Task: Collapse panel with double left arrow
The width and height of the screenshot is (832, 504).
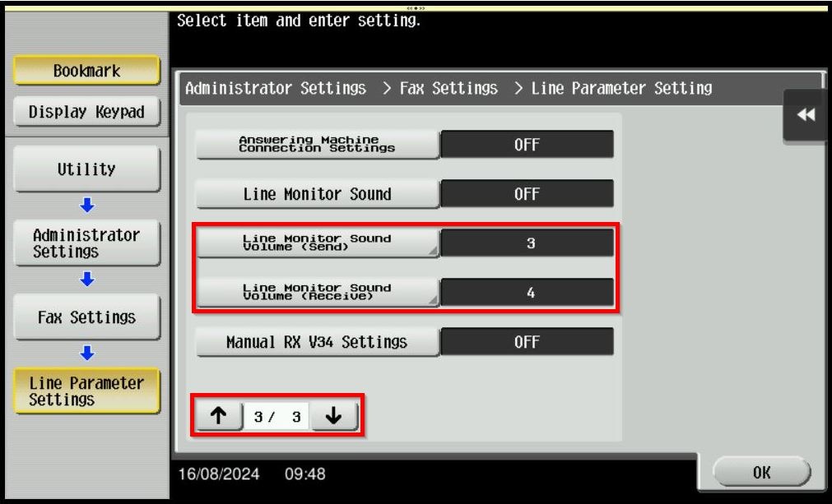Action: click(x=806, y=115)
